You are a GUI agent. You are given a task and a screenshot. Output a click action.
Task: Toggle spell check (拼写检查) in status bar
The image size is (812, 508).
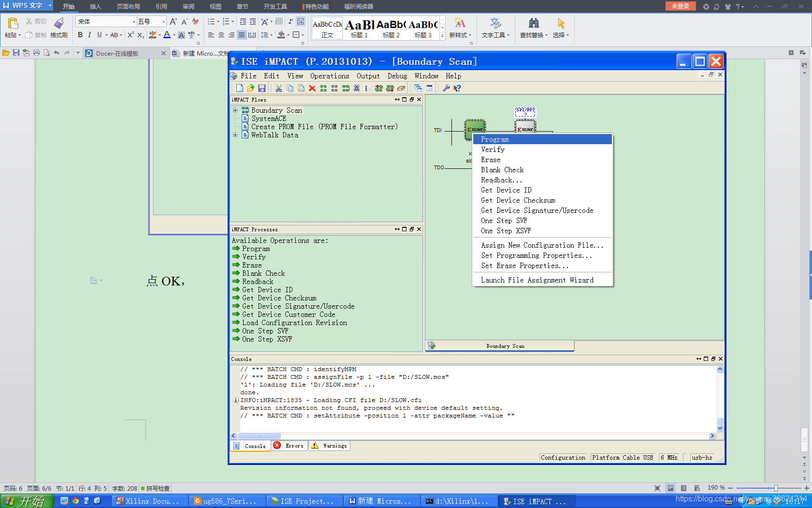(155, 488)
